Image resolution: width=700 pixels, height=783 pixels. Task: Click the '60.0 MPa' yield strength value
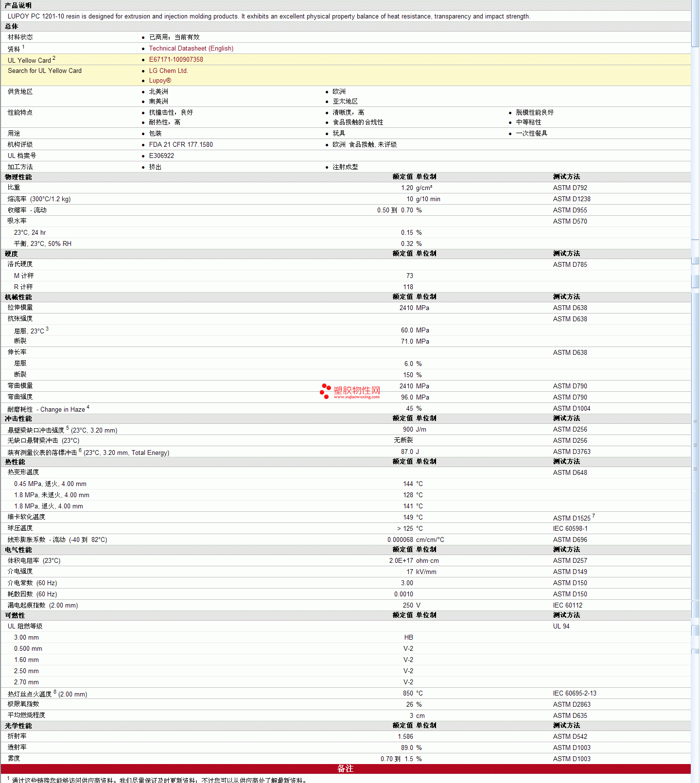point(415,331)
